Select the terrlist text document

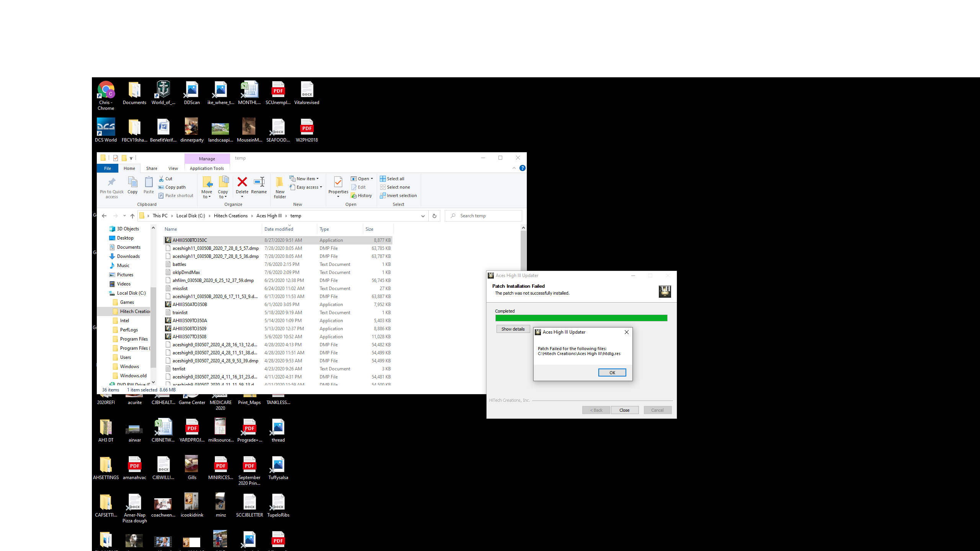[x=278, y=369]
